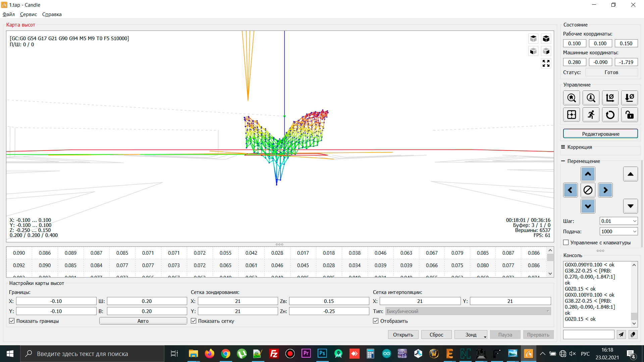Toggle Отобразить interpolation checkbox

coord(376,321)
